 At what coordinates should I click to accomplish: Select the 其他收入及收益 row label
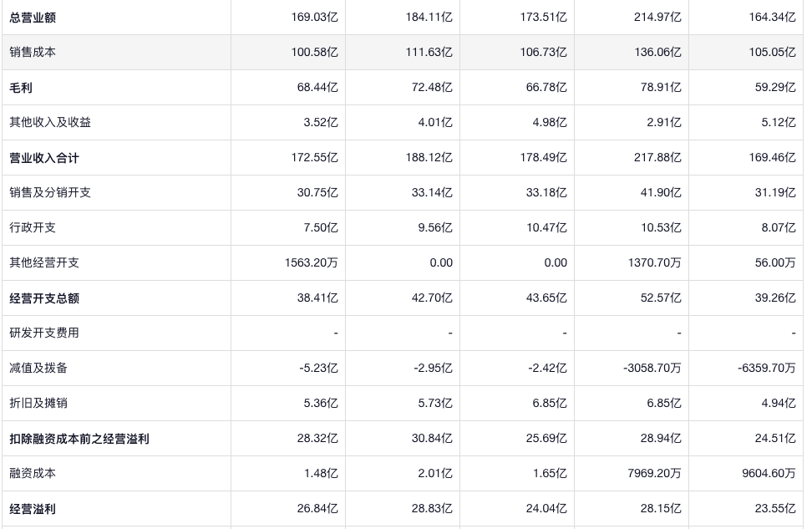tap(50, 122)
